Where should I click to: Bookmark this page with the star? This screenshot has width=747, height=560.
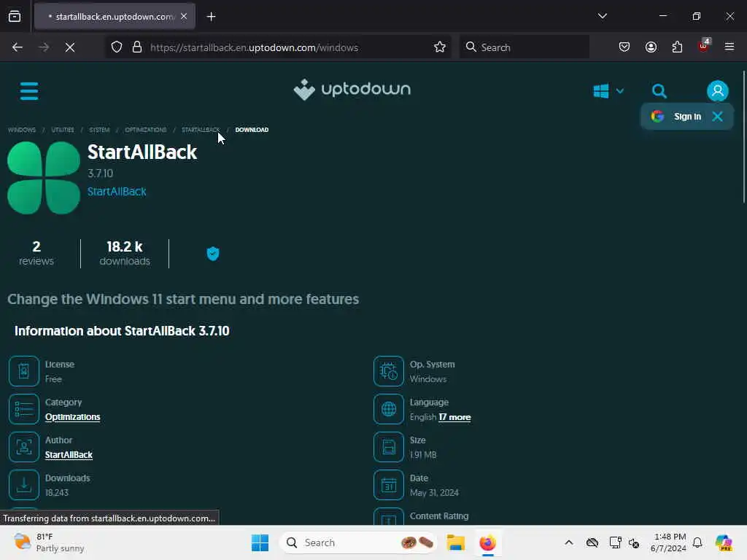point(440,47)
